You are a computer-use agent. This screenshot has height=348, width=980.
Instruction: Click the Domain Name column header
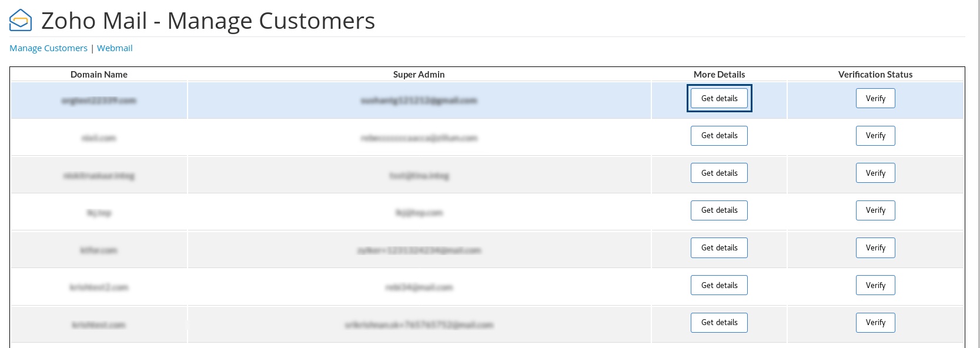pyautogui.click(x=99, y=75)
